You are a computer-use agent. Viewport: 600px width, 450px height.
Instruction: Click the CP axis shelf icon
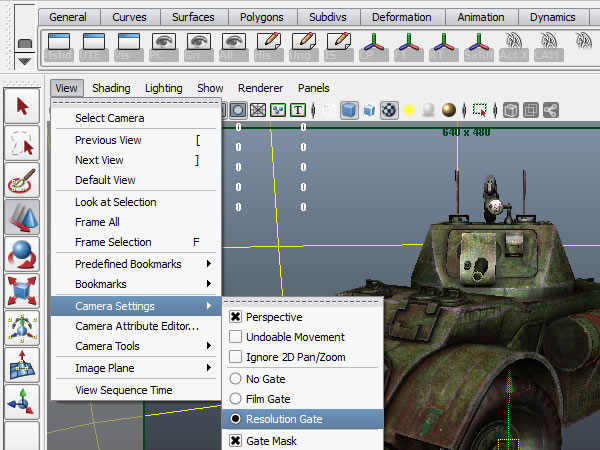[x=374, y=47]
